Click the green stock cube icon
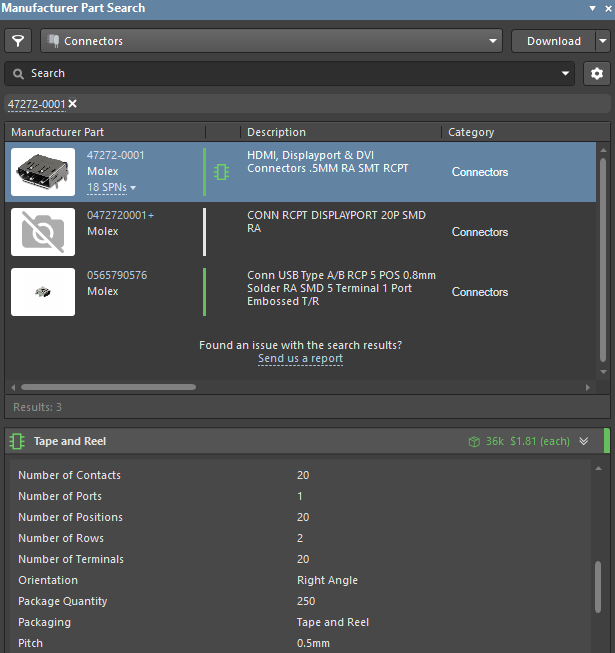Image resolution: width=615 pixels, height=653 pixels. [x=474, y=441]
